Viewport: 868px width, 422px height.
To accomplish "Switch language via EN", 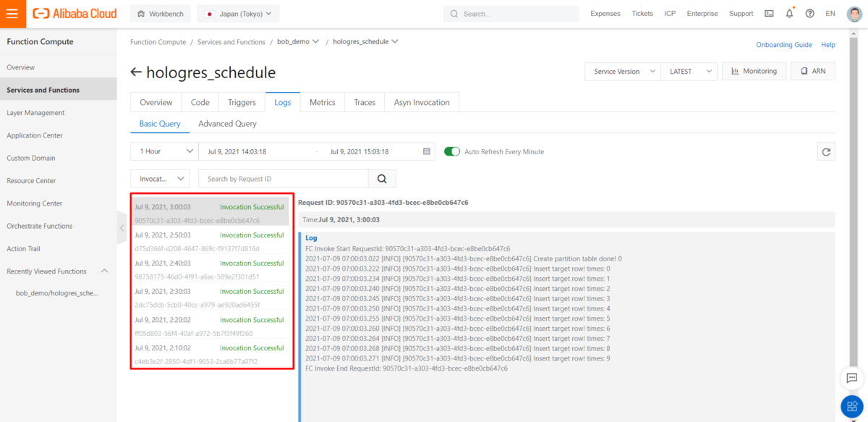I will point(830,13).
